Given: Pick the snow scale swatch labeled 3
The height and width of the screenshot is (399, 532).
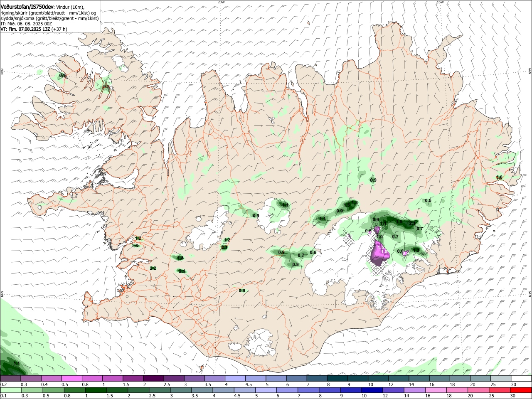Looking at the screenshot, I should click(194, 379).
